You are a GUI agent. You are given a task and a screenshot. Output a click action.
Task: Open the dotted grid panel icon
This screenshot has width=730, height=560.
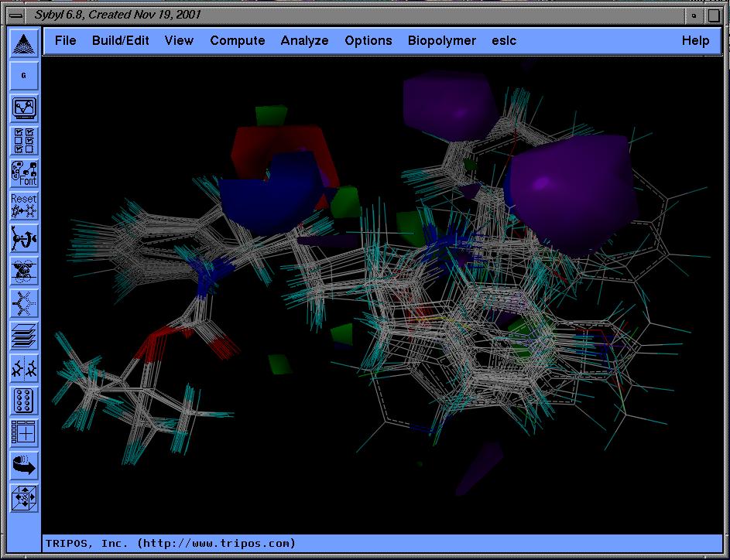pyautogui.click(x=24, y=401)
